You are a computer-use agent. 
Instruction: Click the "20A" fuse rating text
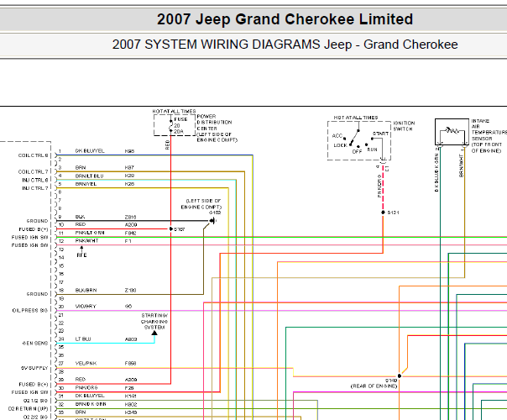pos(179,131)
